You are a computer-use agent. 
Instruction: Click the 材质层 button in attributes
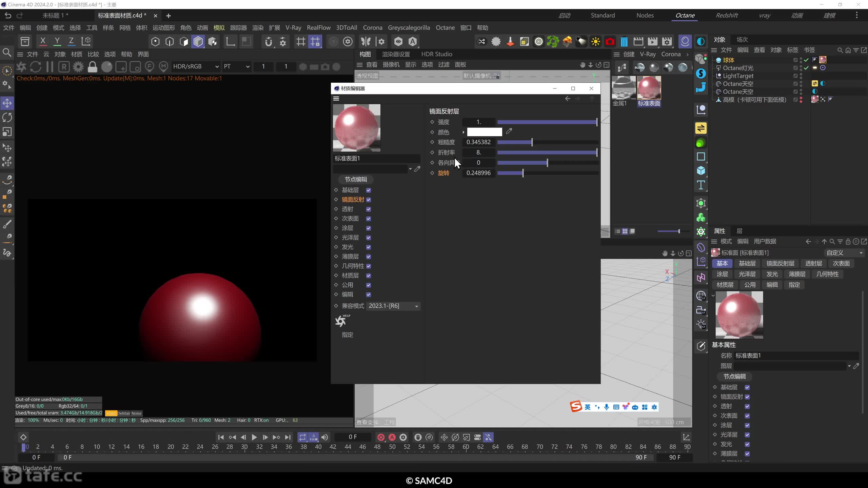pos(725,285)
